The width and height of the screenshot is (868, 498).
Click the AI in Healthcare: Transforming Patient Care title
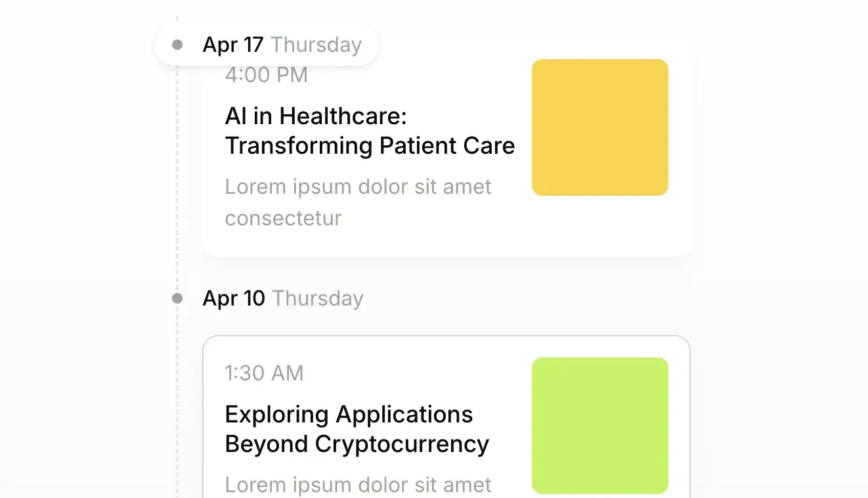[370, 131]
